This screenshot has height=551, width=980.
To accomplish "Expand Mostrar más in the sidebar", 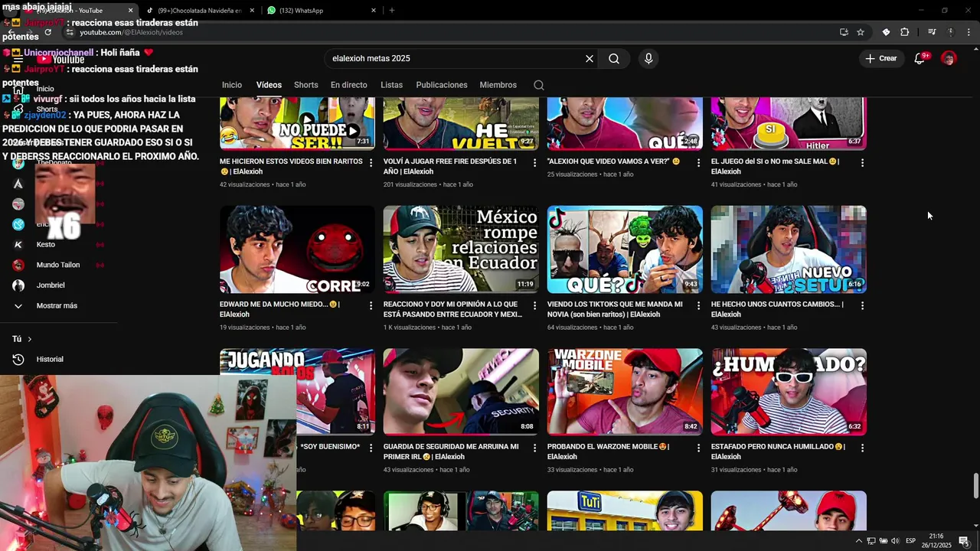I will (58, 306).
